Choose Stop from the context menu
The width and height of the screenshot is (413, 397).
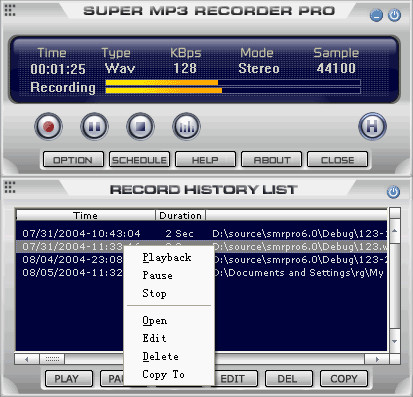point(169,294)
